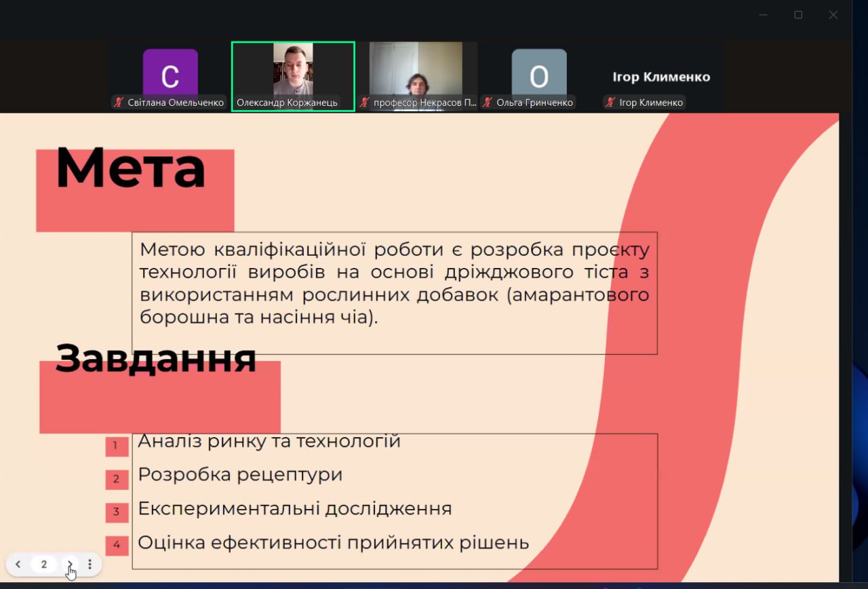Open the slideshow three-dot options menu
868x589 pixels.
point(90,565)
